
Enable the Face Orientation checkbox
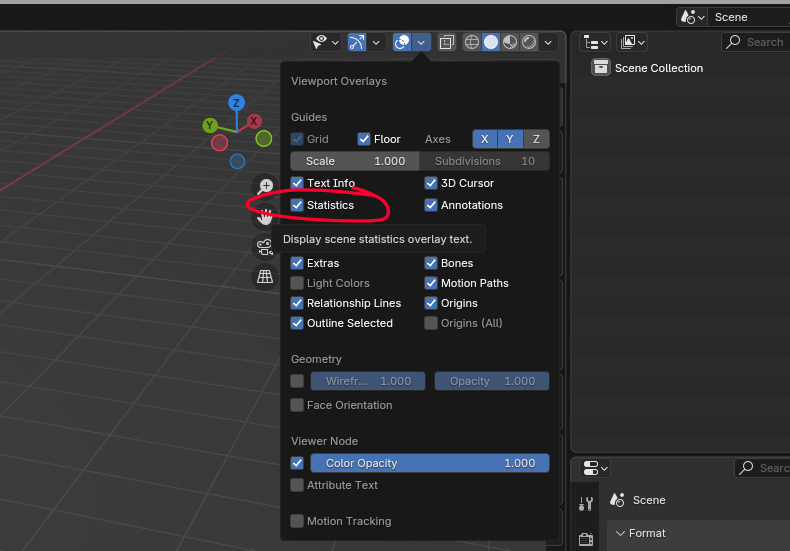pyautogui.click(x=297, y=405)
